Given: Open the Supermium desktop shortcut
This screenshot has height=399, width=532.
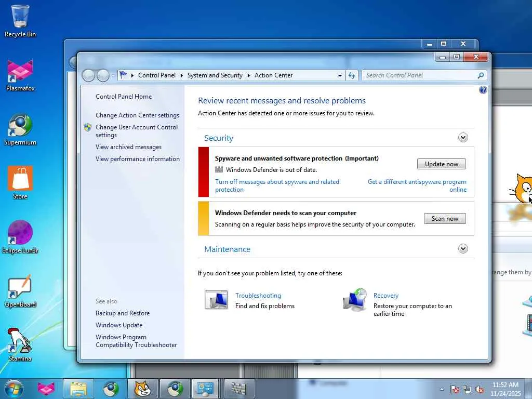Looking at the screenshot, I should [20, 129].
